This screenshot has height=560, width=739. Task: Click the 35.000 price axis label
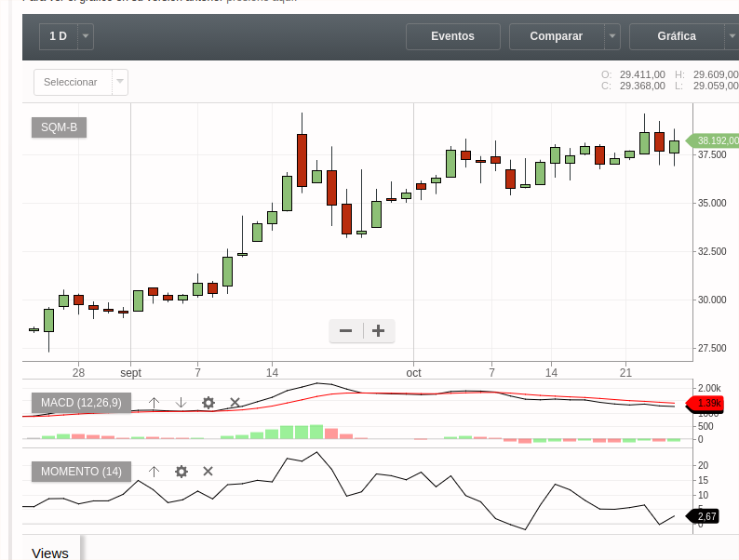712,204
